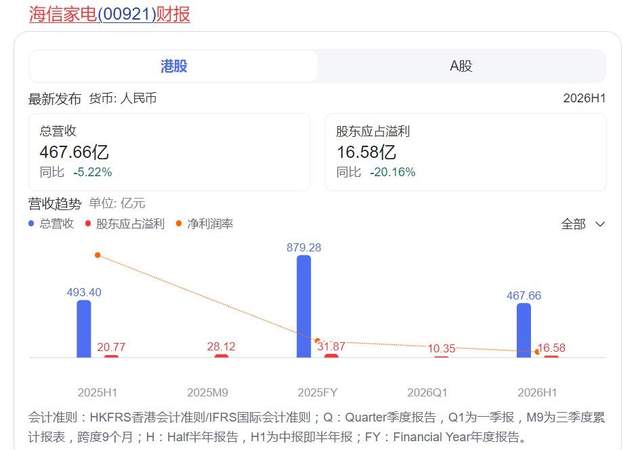Click the 493.40 value label

(x=84, y=292)
